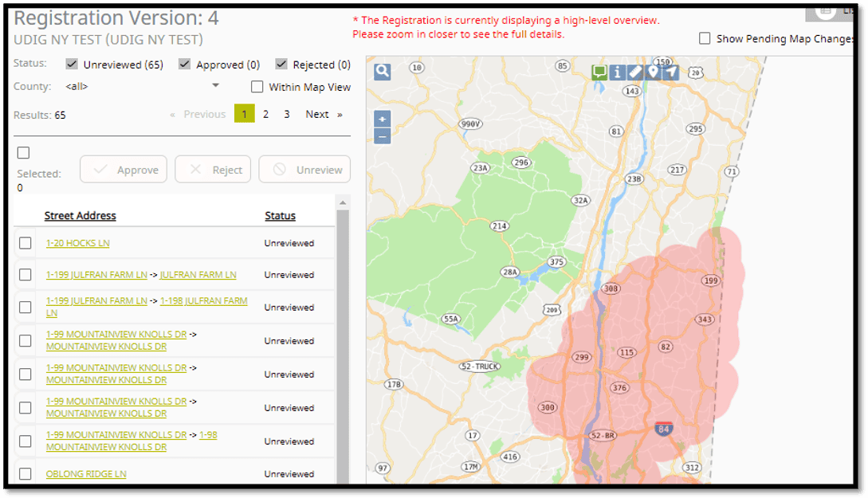Select the green comment bubble map tool
868x498 pixels.
click(x=599, y=73)
